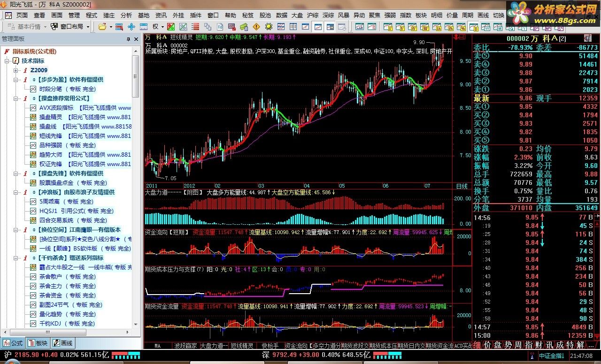Switch to the 板块 panel tab
Image resolution: width=601 pixels, height=364 pixels.
[x=38, y=343]
